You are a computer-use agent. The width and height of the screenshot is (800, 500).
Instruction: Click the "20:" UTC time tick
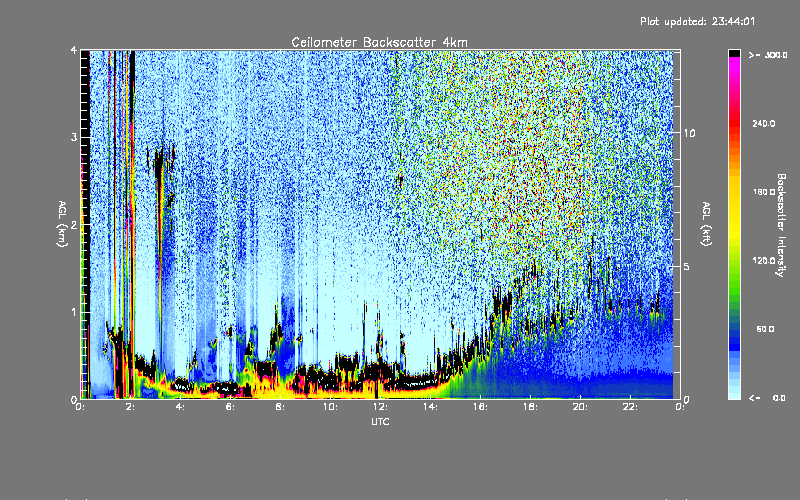coord(581,407)
